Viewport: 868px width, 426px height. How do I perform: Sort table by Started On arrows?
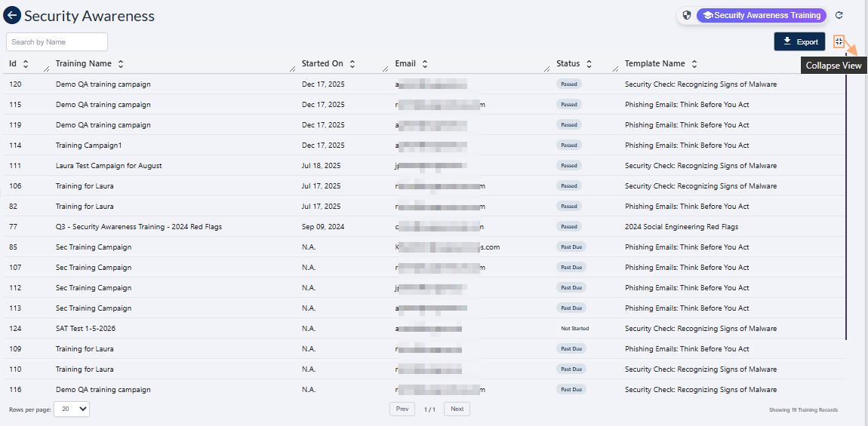(x=352, y=64)
